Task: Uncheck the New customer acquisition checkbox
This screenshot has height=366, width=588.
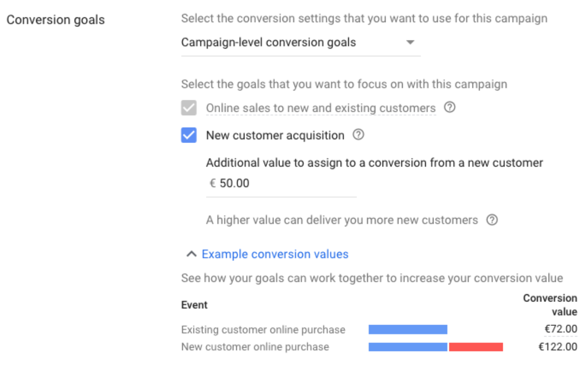Action: coord(189,135)
